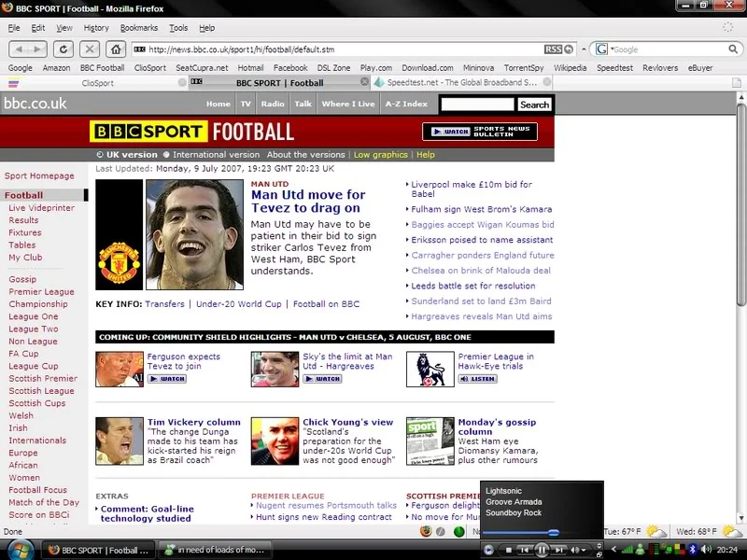Select the International version radio option
Image resolution: width=747 pixels, height=560 pixels.
[x=166, y=154]
